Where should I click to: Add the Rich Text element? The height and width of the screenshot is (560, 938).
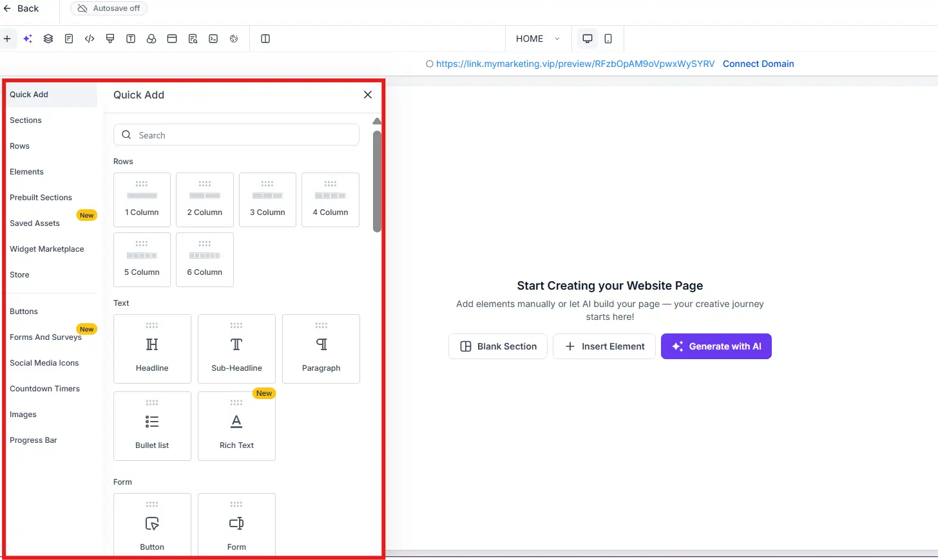tap(236, 426)
